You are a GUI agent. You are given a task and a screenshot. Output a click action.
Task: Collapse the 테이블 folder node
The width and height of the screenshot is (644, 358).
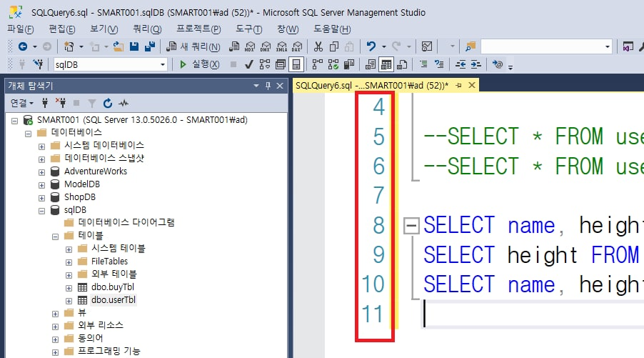(55, 237)
